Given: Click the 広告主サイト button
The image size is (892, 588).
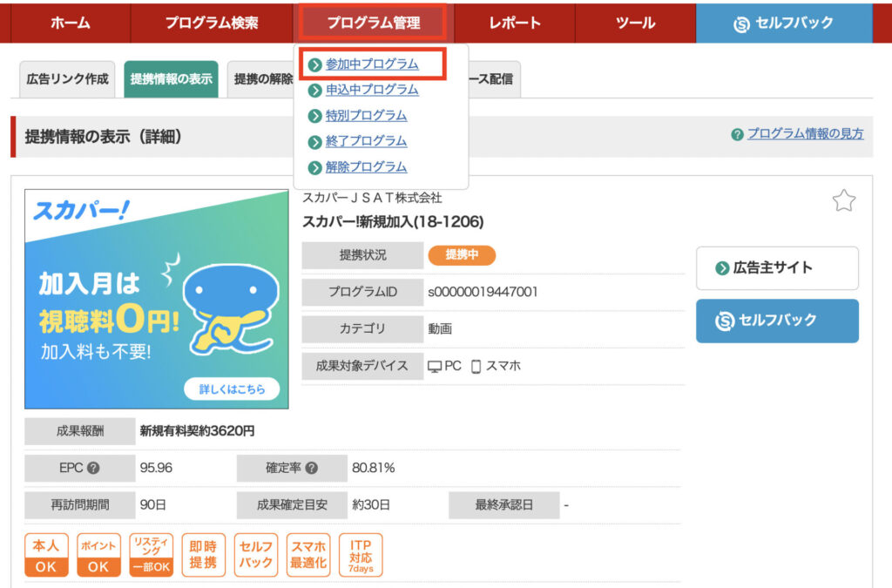Looking at the screenshot, I should pyautogui.click(x=777, y=267).
